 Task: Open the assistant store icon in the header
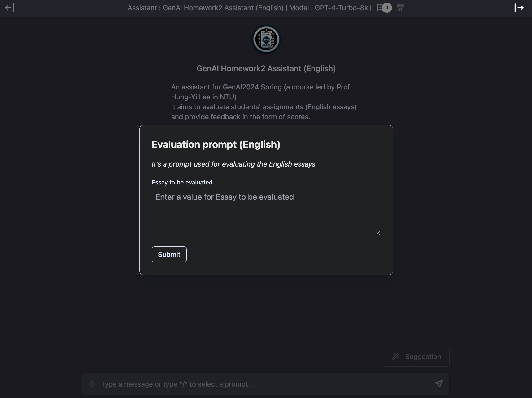[x=400, y=8]
